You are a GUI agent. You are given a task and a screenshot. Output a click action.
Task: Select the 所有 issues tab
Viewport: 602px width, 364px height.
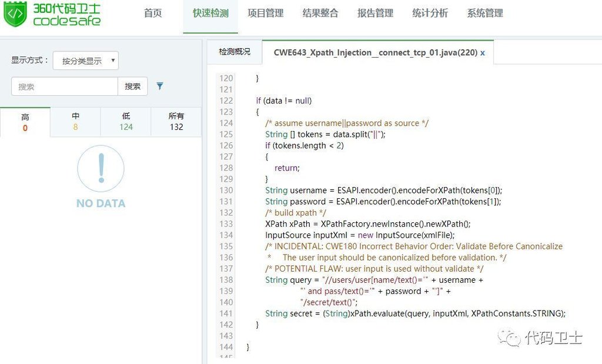(x=176, y=122)
